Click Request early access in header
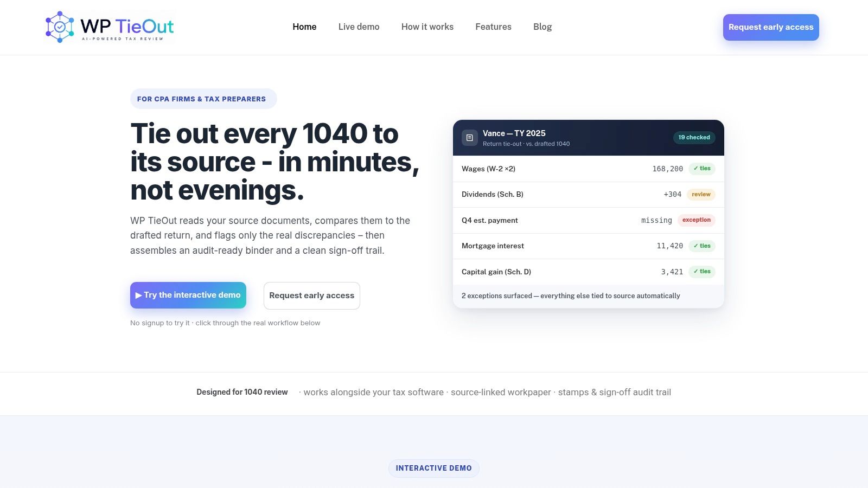 point(771,27)
